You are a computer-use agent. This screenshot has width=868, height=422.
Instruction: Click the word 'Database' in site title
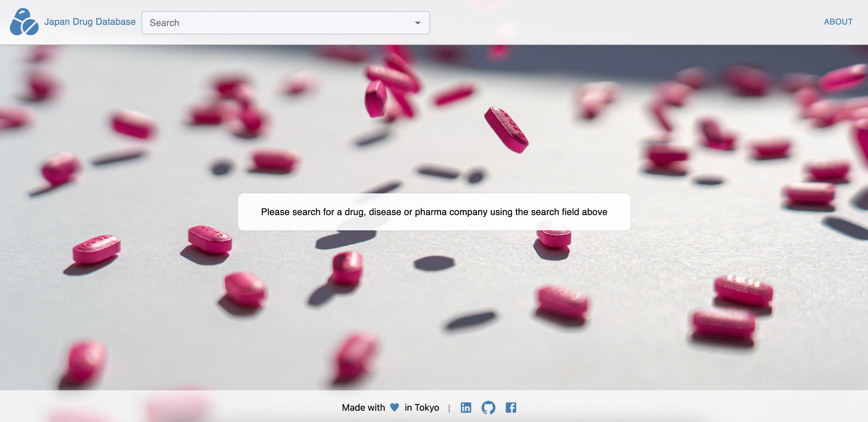(116, 22)
